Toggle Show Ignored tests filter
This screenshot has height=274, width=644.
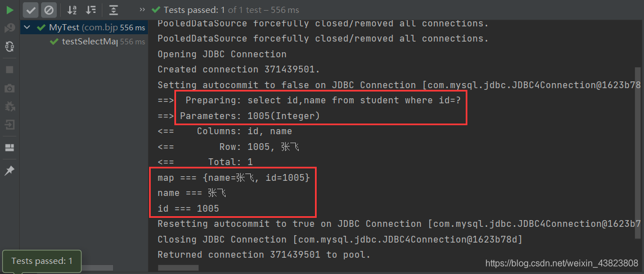point(49,10)
